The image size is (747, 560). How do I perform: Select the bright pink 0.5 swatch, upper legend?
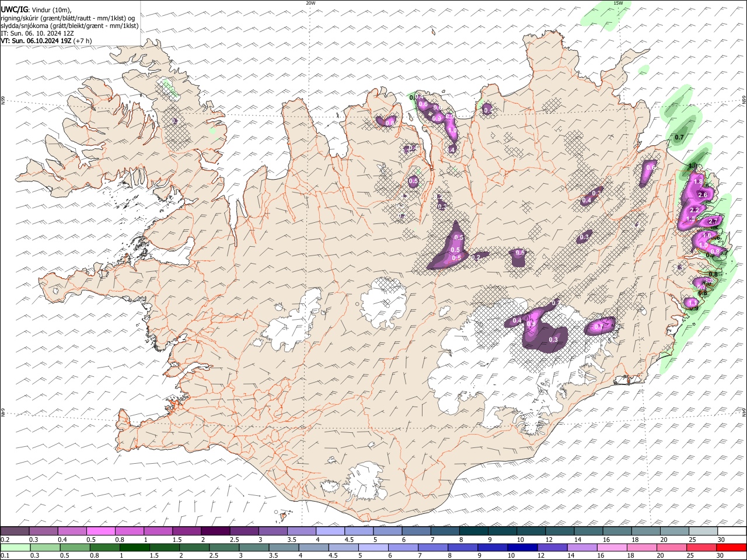coord(102,531)
